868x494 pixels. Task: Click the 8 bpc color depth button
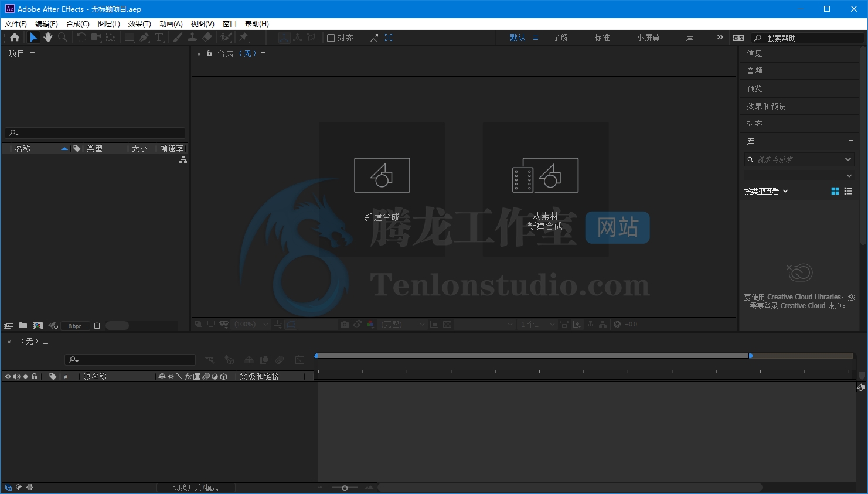[x=75, y=326]
